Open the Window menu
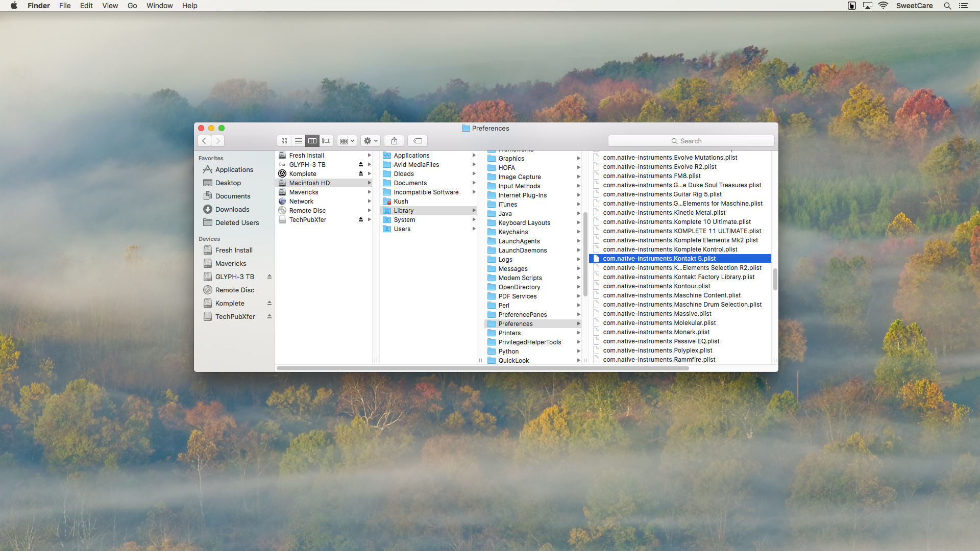 [159, 6]
